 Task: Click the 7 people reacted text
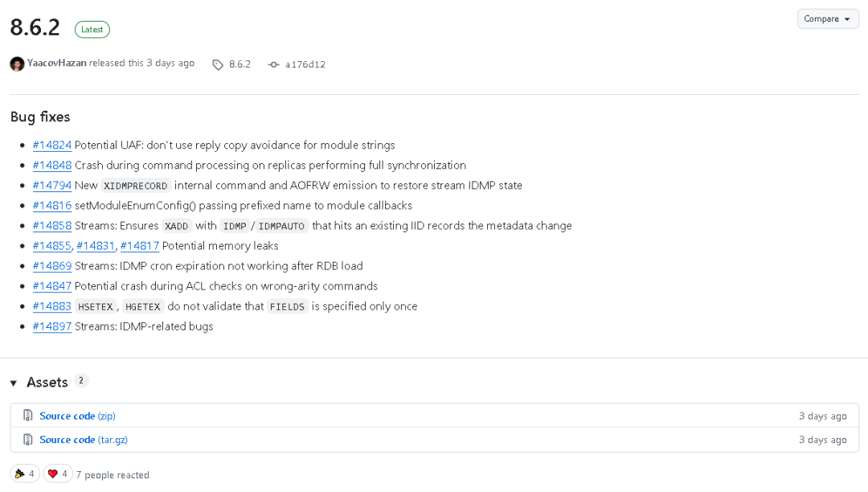(x=113, y=475)
